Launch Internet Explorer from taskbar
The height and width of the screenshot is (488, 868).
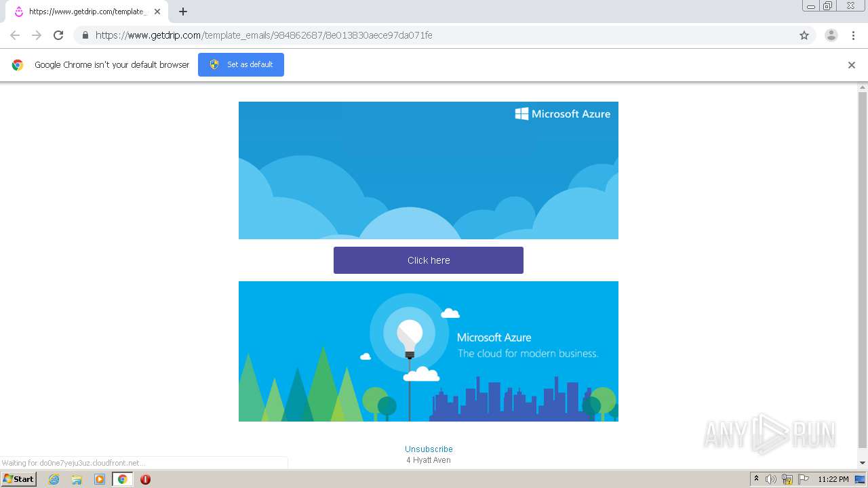tap(54, 479)
